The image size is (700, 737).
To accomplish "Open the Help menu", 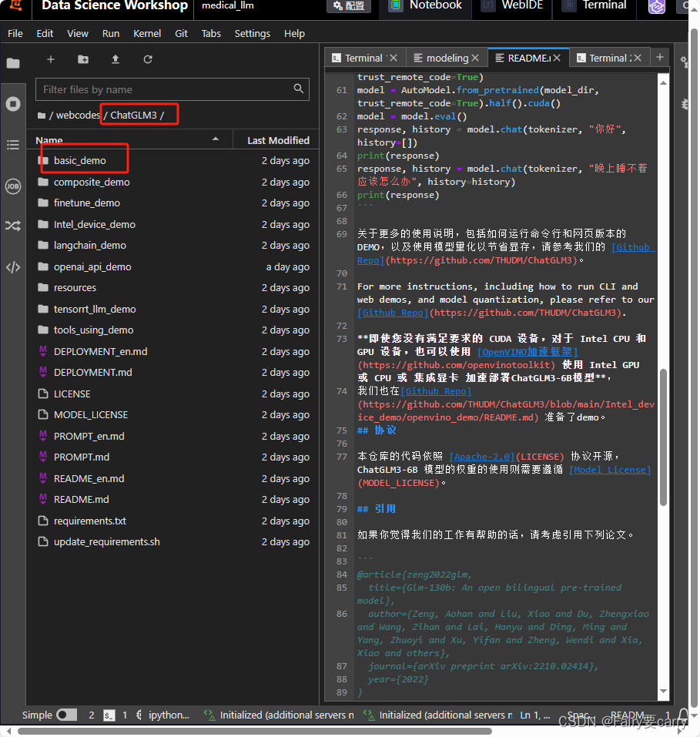I will (294, 34).
